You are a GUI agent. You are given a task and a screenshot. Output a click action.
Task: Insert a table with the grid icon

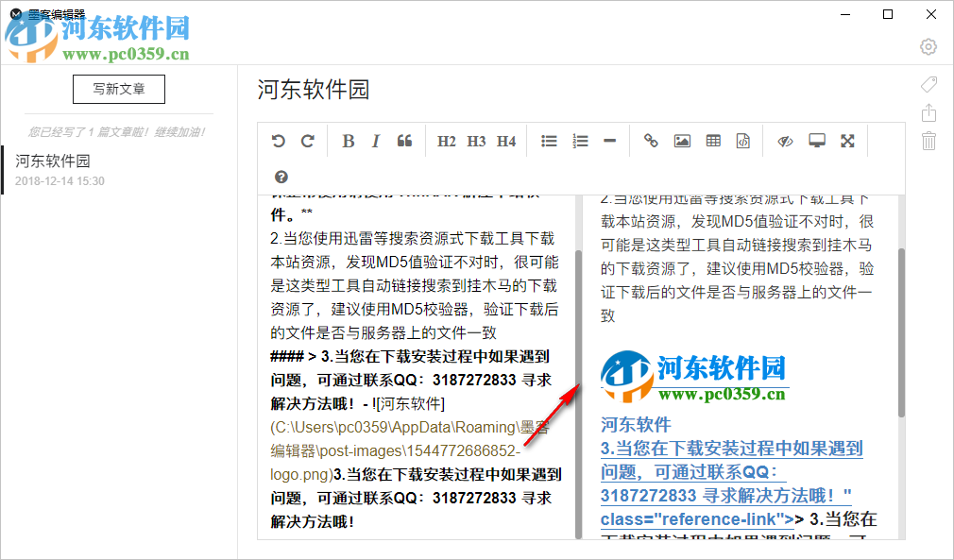click(713, 141)
